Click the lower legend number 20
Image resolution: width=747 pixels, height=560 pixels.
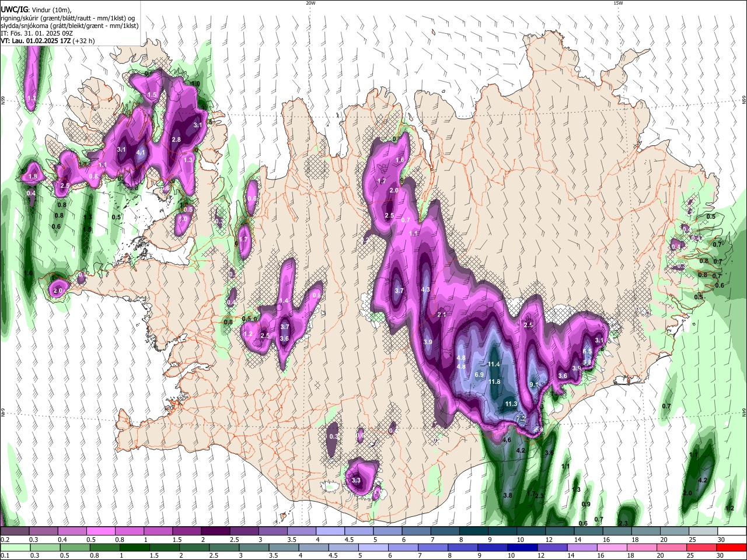(659, 556)
